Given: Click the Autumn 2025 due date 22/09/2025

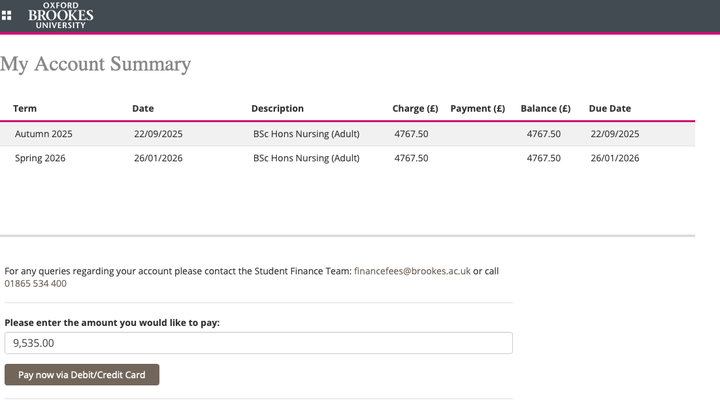Looking at the screenshot, I should [x=614, y=134].
